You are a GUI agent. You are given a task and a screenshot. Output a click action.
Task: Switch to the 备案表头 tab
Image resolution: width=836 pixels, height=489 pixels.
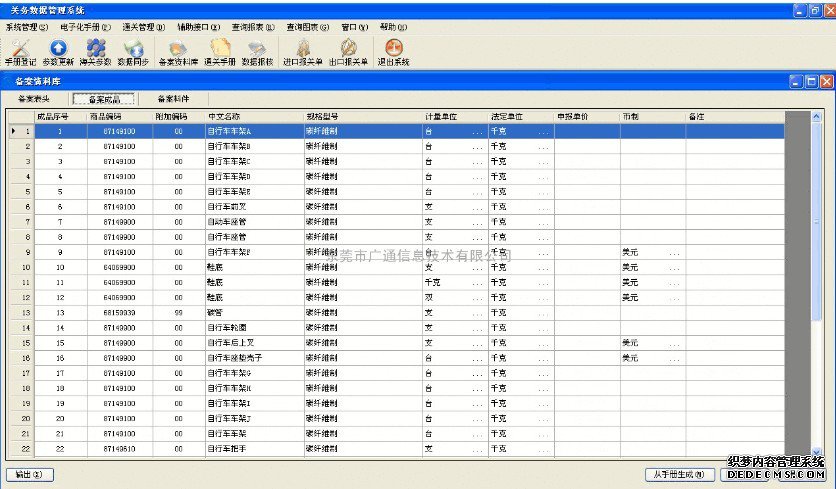coord(34,99)
